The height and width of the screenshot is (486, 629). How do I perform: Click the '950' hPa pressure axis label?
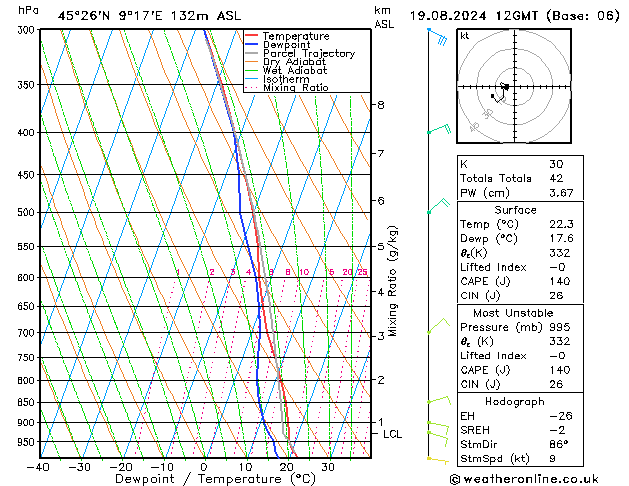[x=28, y=442]
